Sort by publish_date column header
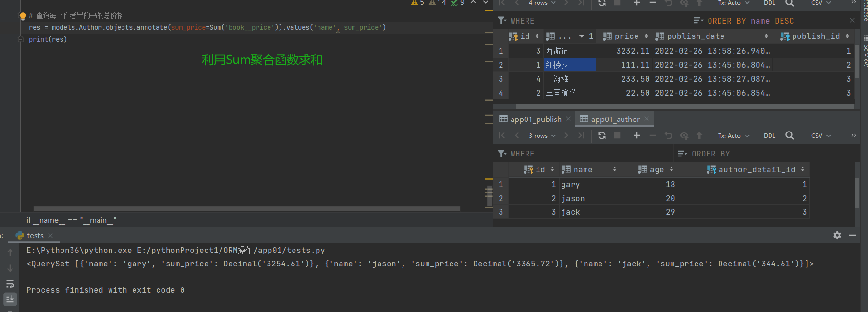 tap(713, 36)
